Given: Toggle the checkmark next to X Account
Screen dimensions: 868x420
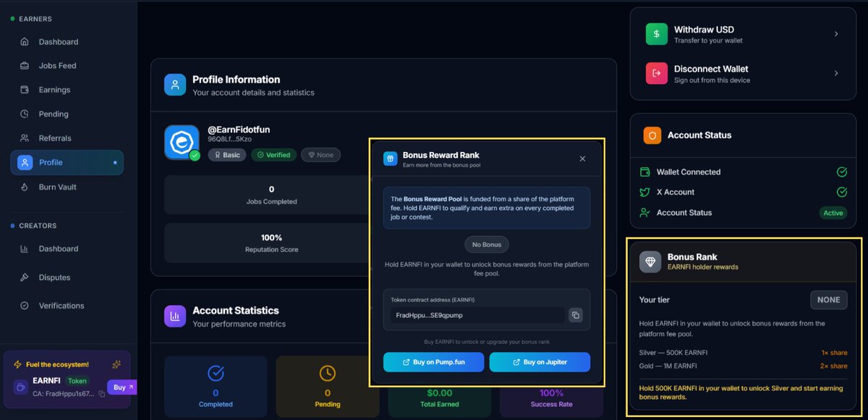Looking at the screenshot, I should (x=841, y=192).
